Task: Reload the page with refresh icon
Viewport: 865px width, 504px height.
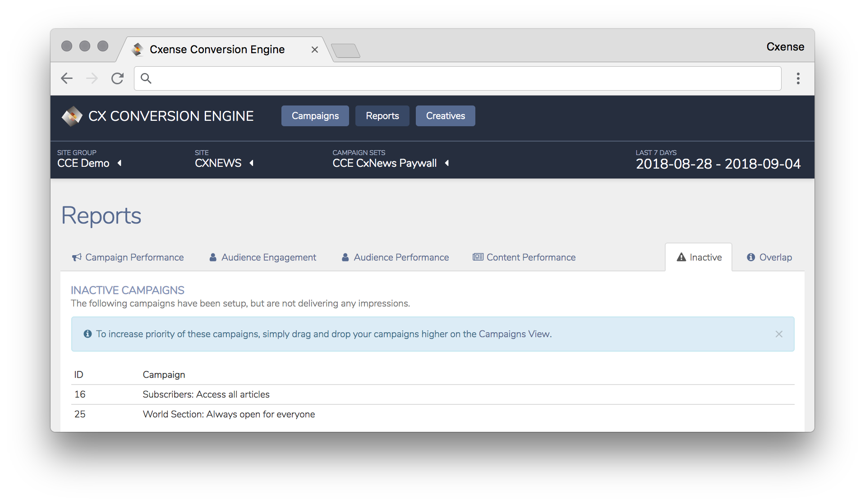Action: pos(118,78)
